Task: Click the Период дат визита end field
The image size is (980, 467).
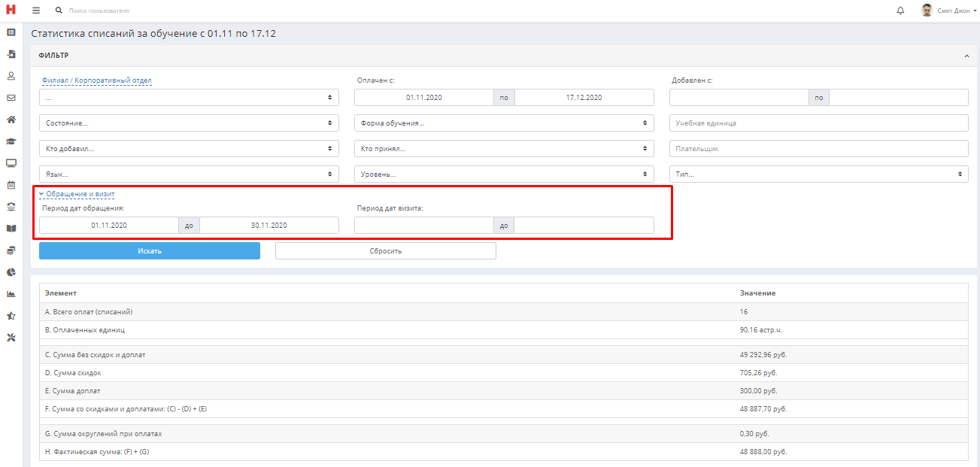Action: [584, 225]
